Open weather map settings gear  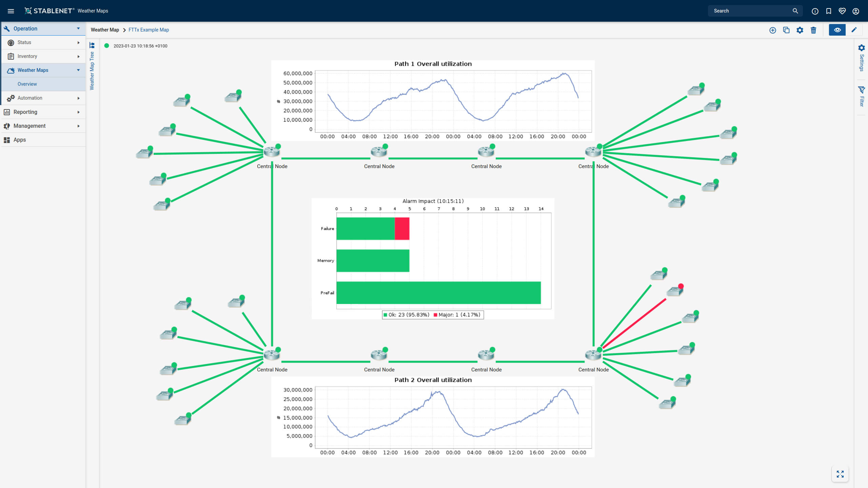800,30
